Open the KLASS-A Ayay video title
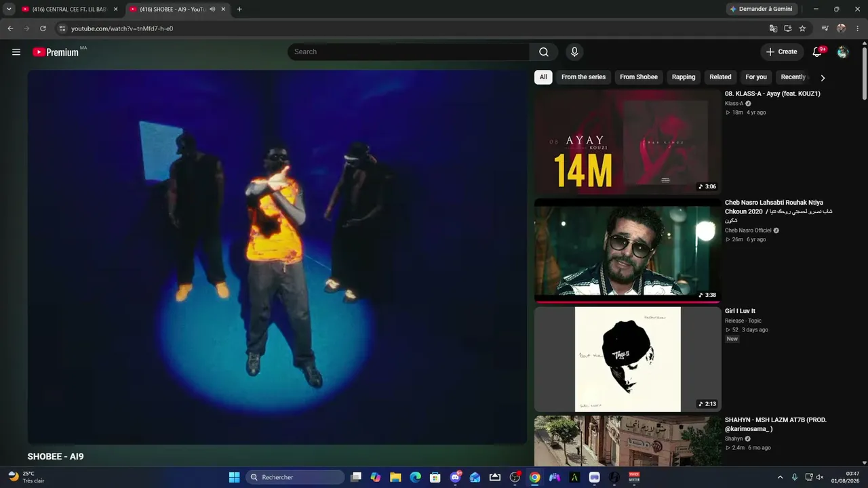Image resolution: width=868 pixels, height=488 pixels. pyautogui.click(x=772, y=94)
